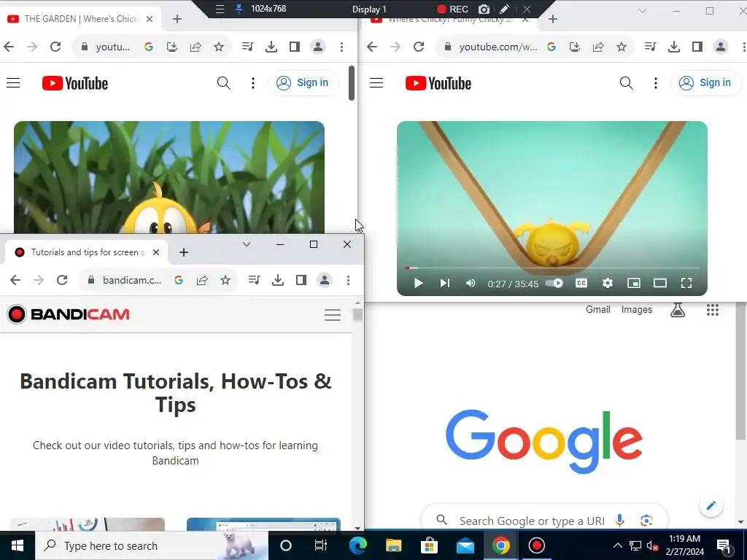Select THE GARDEN tab in left window
Image resolution: width=747 pixels, height=560 pixels.
[x=81, y=19]
